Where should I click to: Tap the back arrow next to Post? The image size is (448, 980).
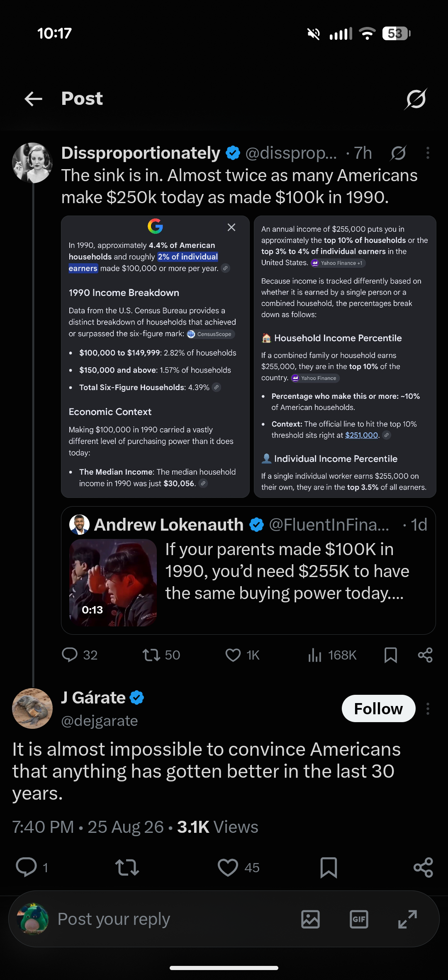[34, 99]
